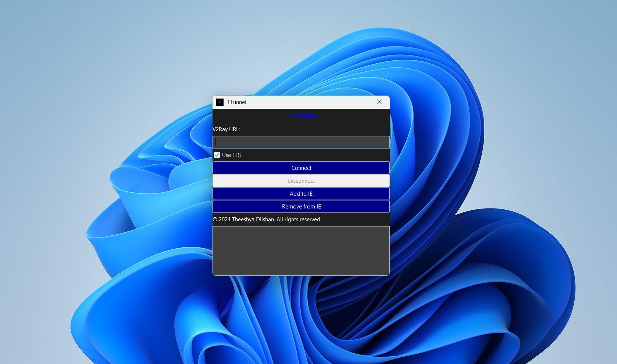Uncheck the Use TLS checkbox
This screenshot has height=364, width=617.
[x=217, y=155]
